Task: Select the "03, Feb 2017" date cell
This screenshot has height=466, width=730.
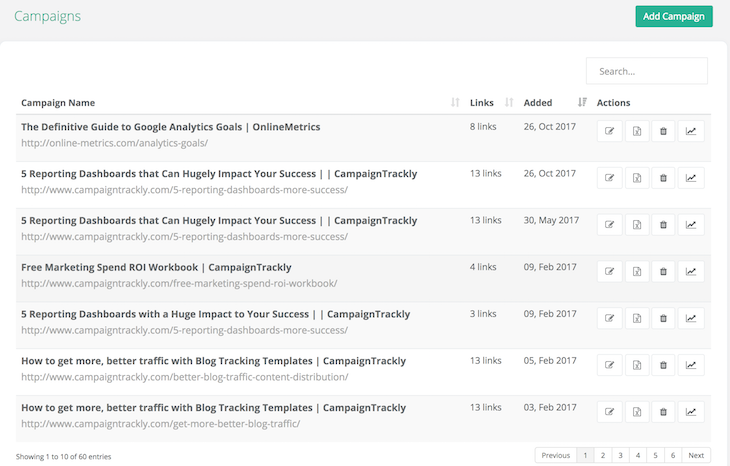Action: (550, 407)
